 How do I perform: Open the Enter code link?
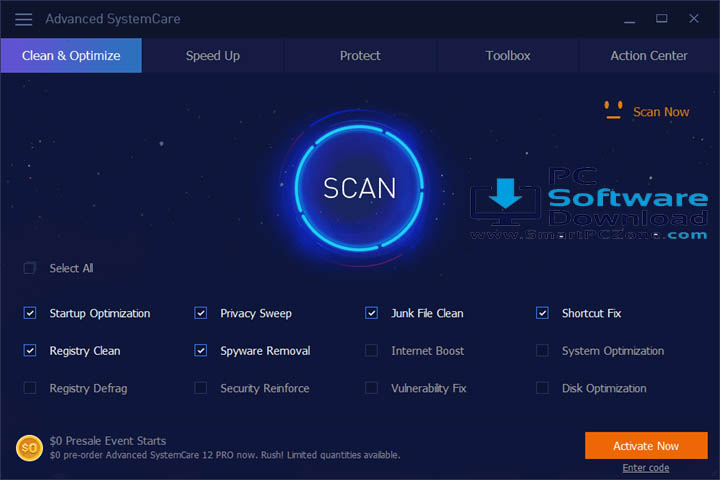point(646,468)
